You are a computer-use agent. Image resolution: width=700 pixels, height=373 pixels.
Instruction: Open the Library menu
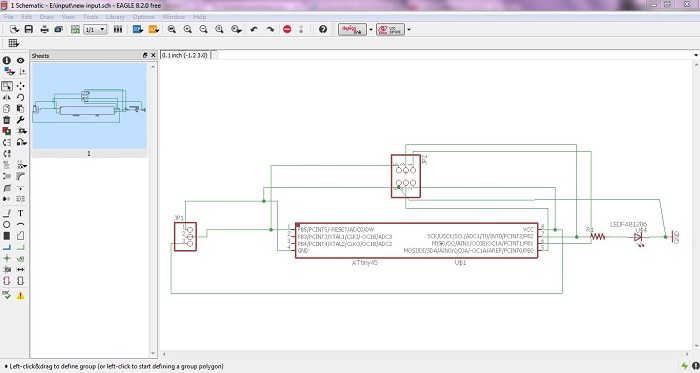pos(115,17)
